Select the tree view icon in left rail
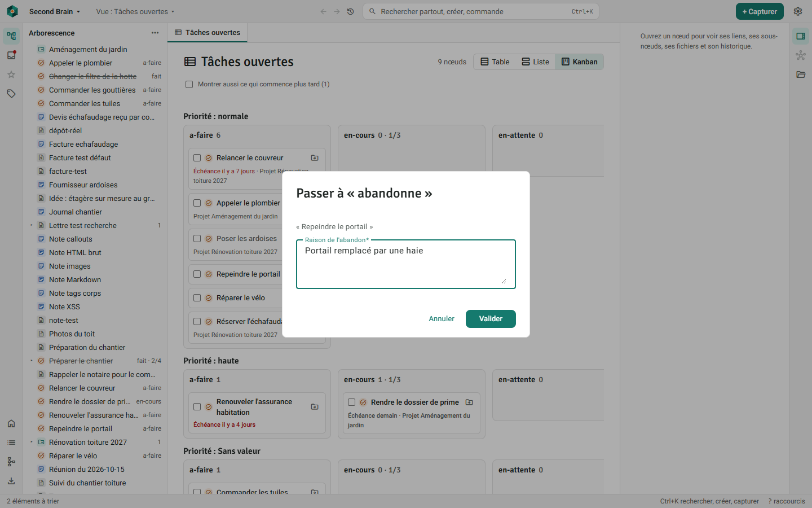This screenshot has width=812, height=508. (11, 36)
